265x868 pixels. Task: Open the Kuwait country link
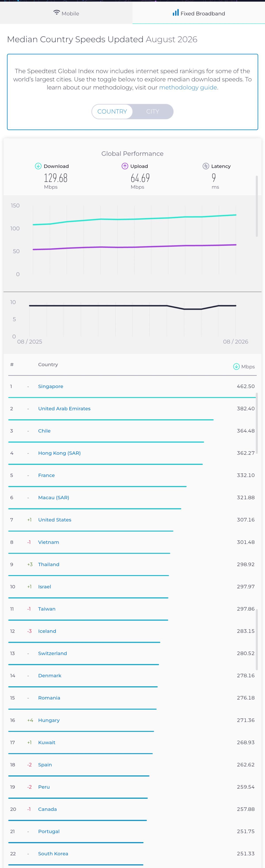[x=47, y=743]
